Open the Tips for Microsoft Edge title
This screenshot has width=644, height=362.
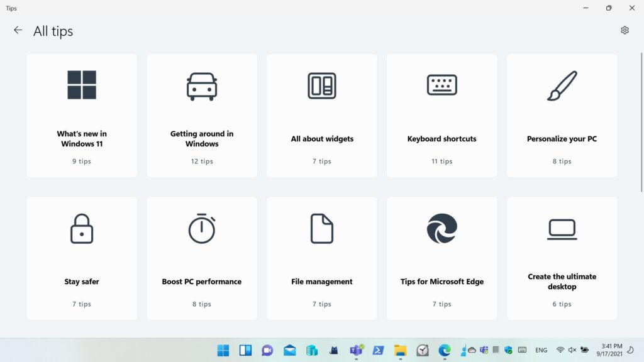point(442,282)
